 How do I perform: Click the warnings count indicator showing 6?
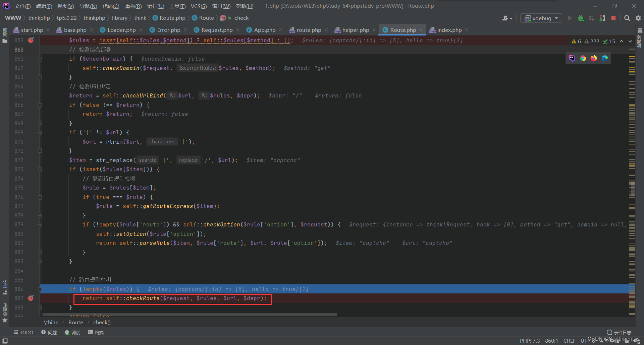[576, 41]
